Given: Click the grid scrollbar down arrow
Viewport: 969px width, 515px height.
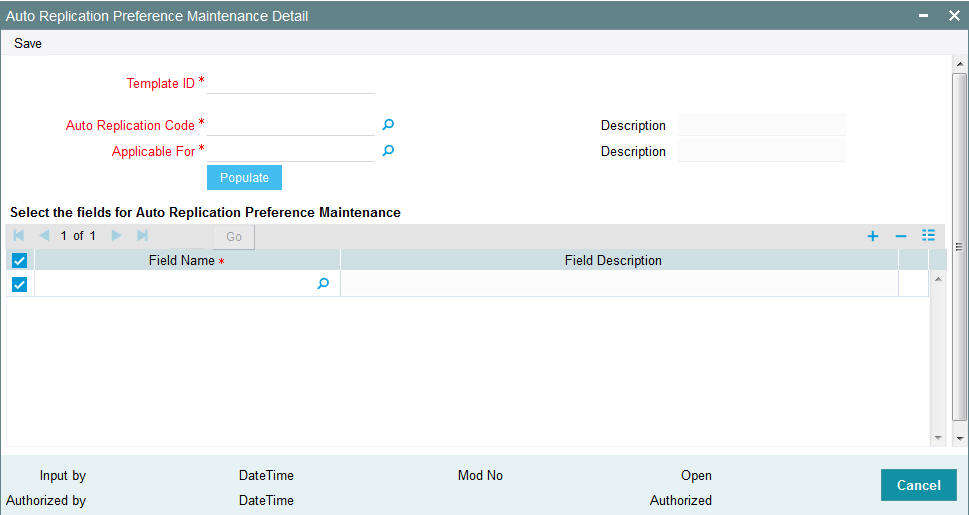Looking at the screenshot, I should tap(937, 438).
